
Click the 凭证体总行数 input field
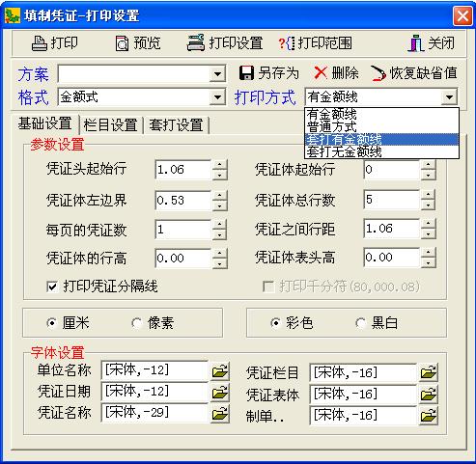click(392, 200)
